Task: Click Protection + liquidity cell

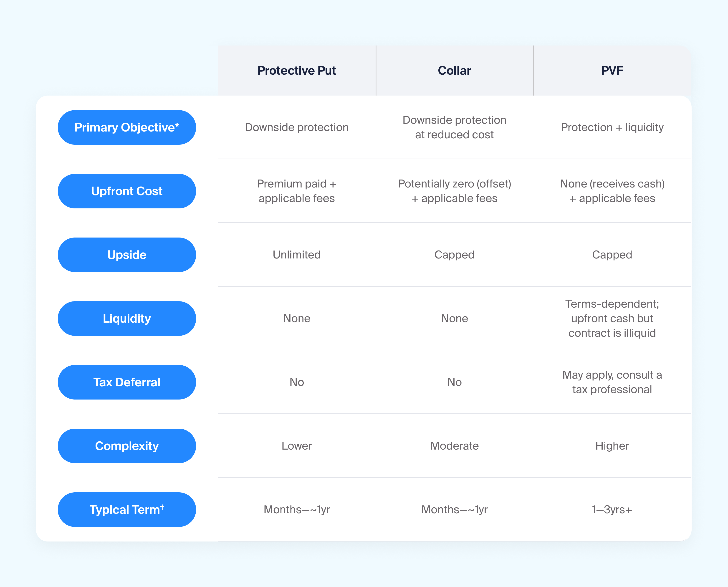Action: (612, 127)
